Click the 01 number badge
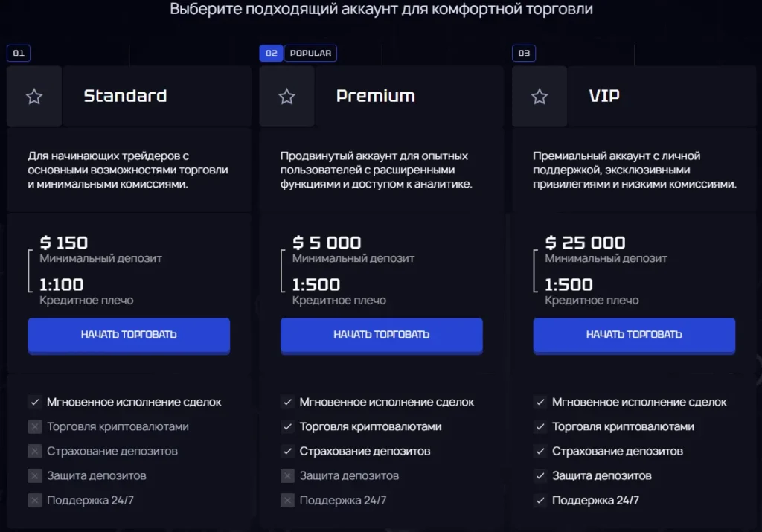Screen dimensions: 762x532 coord(19,53)
